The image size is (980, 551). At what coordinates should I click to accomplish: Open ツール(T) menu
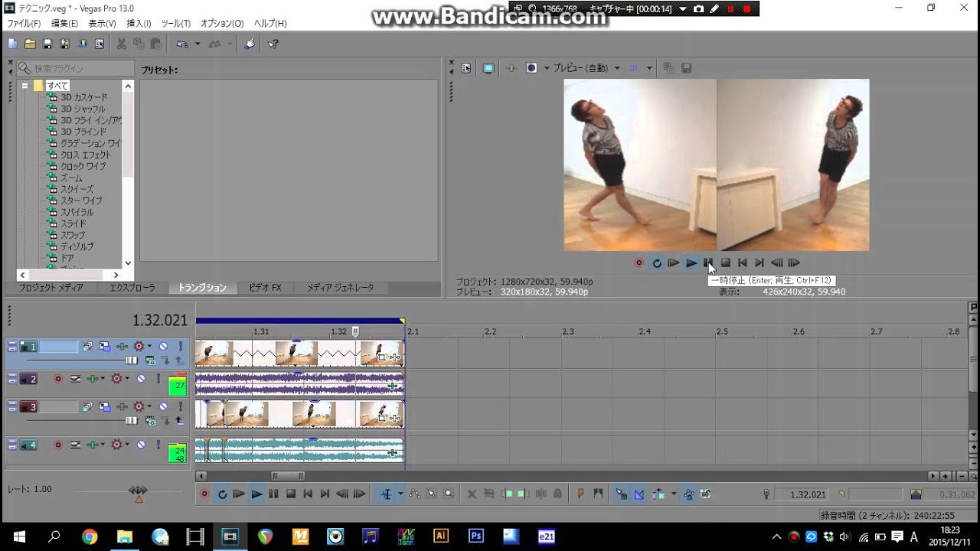tap(176, 24)
